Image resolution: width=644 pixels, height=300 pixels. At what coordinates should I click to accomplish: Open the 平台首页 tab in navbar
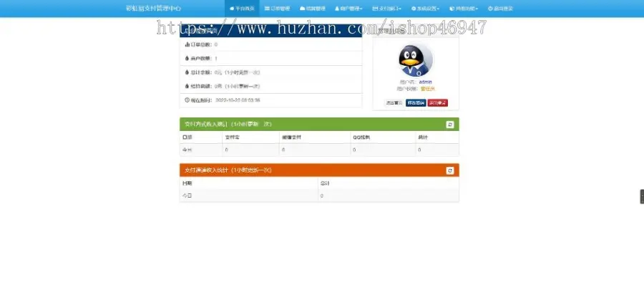(x=242, y=9)
